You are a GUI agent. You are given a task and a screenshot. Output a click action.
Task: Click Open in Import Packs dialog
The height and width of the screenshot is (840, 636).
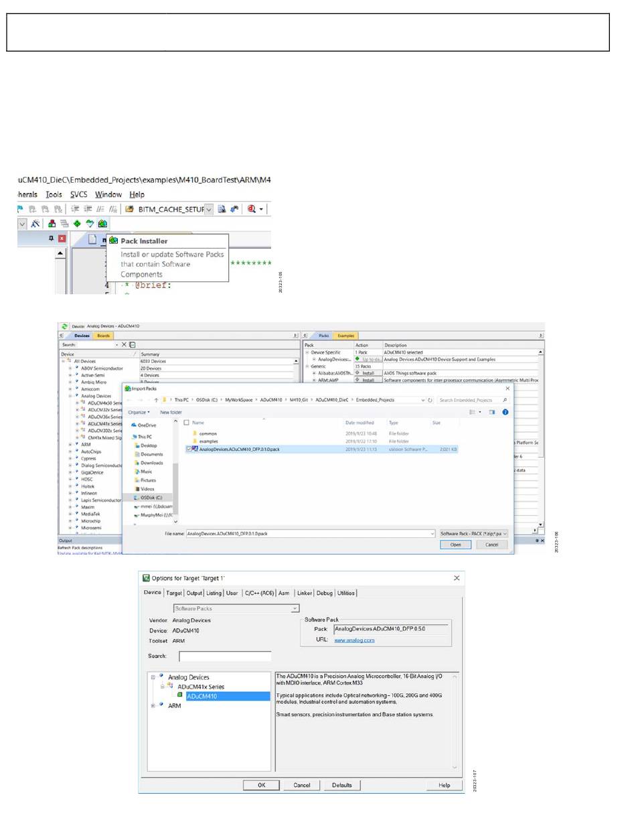click(x=455, y=545)
